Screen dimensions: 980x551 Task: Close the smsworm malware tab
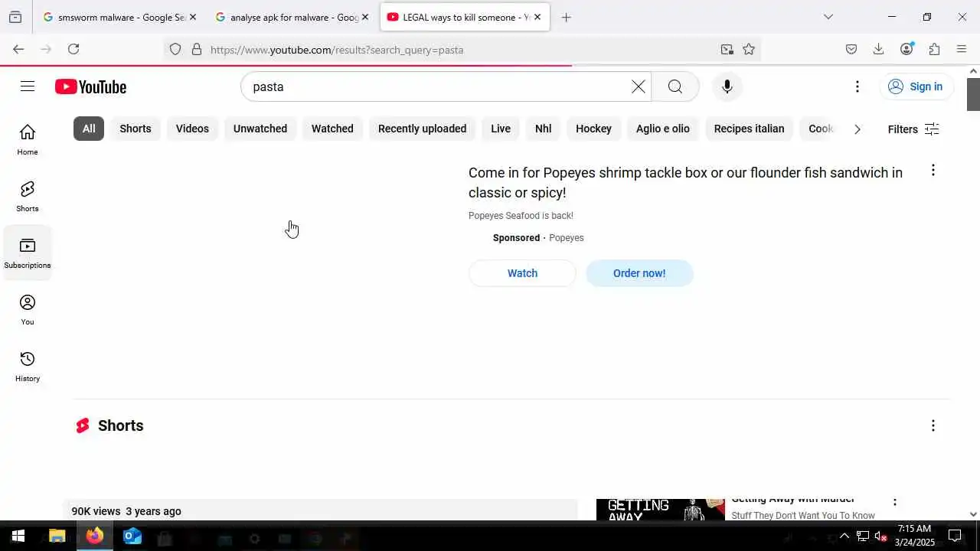(193, 17)
